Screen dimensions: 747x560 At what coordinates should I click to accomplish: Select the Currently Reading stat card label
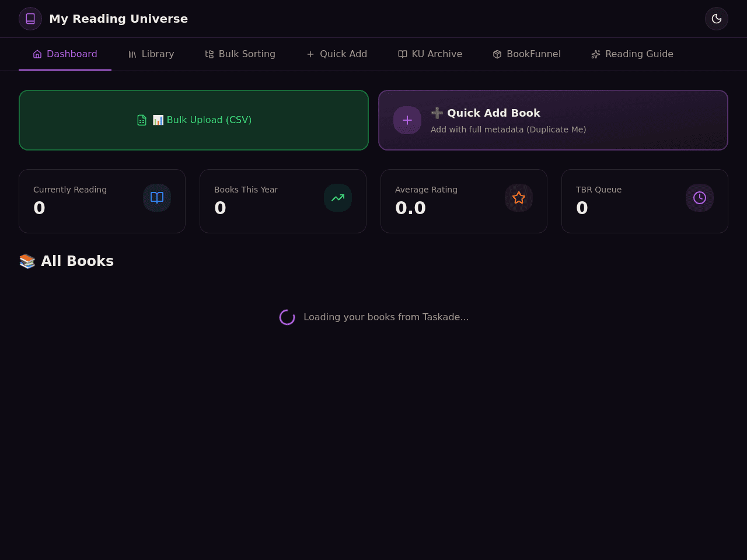pyautogui.click(x=70, y=190)
